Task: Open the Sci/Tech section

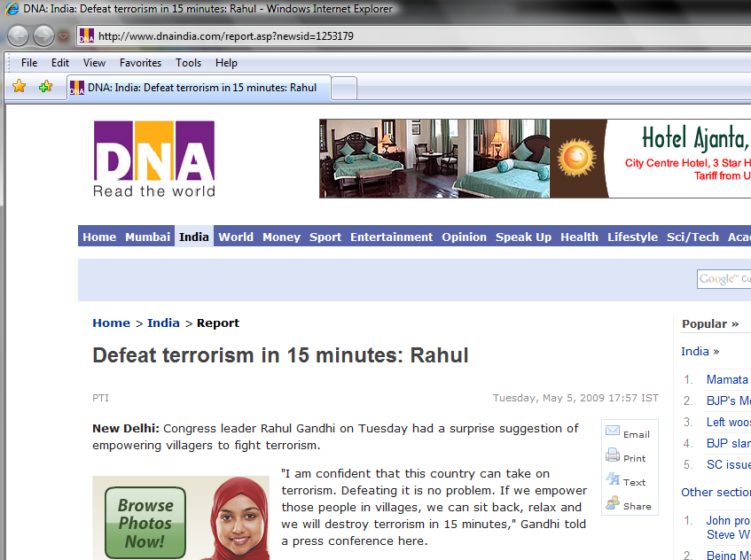Action: click(692, 237)
